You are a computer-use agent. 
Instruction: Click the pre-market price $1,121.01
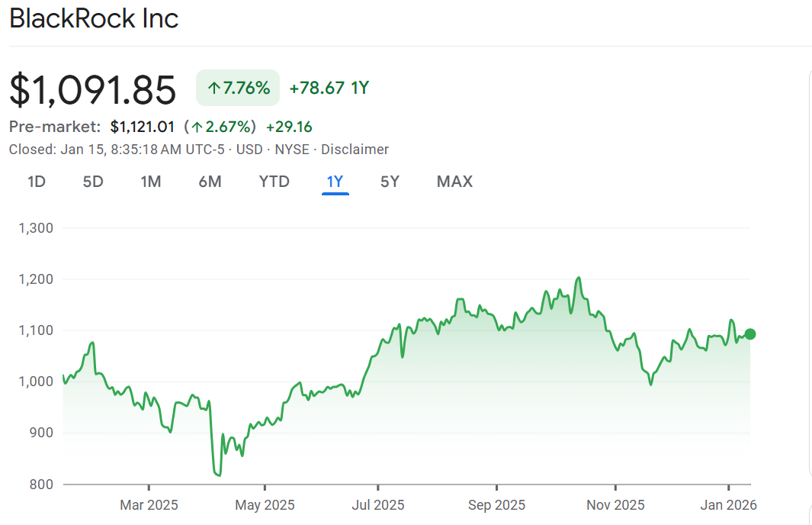click(143, 127)
